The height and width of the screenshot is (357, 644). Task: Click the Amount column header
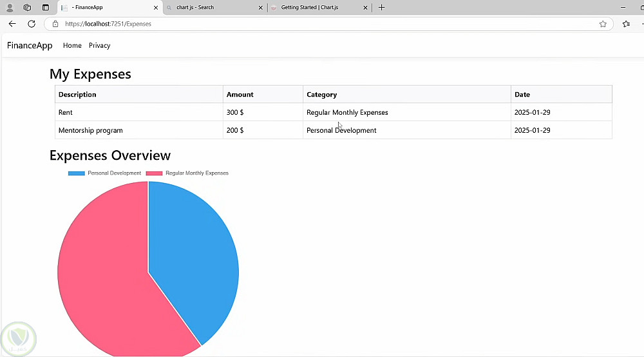pos(263,95)
